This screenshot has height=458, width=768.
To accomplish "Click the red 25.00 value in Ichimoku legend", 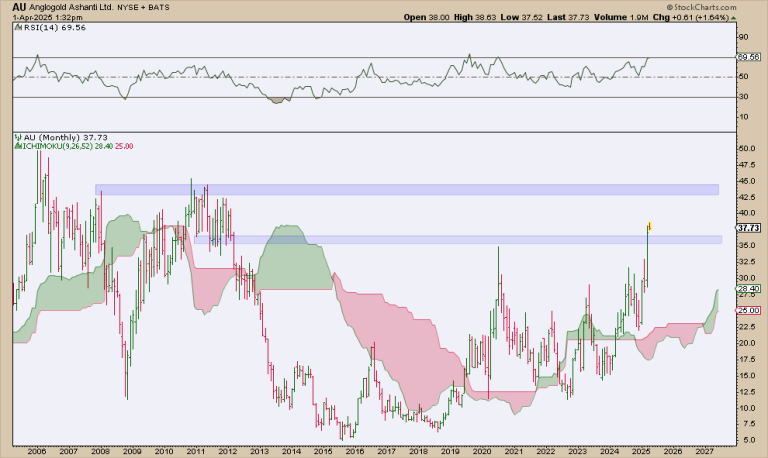I will (x=124, y=146).
